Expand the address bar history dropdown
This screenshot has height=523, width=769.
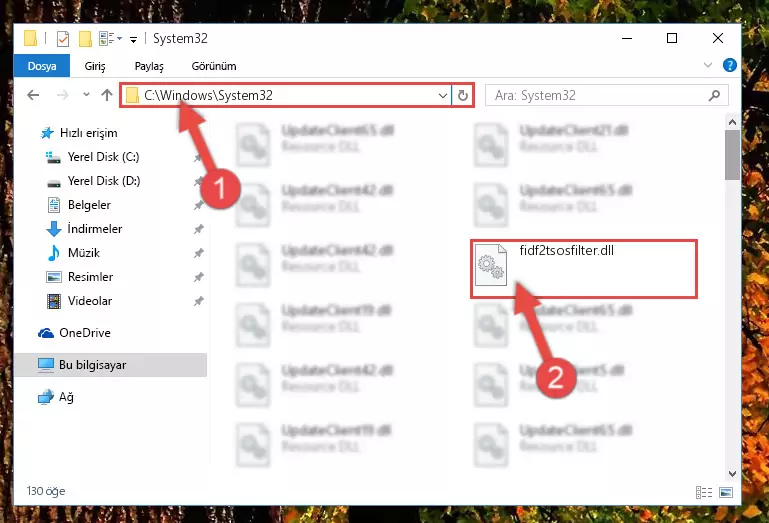[x=442, y=95]
